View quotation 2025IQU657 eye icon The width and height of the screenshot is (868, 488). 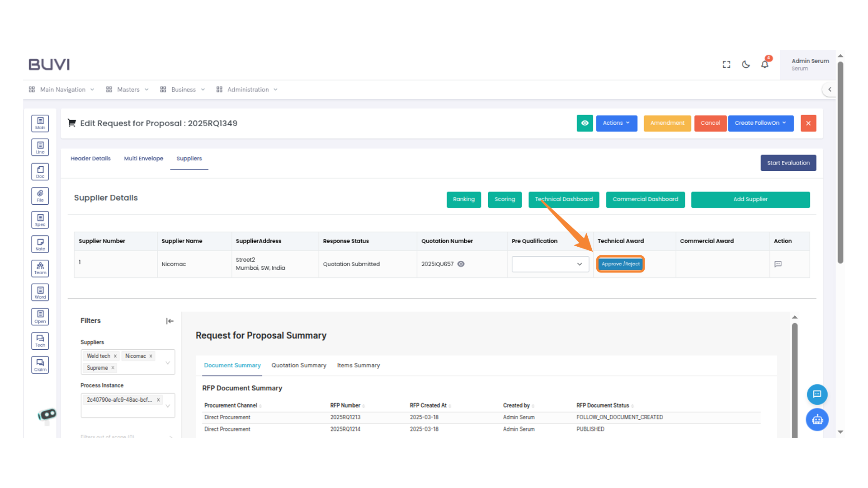(461, 264)
